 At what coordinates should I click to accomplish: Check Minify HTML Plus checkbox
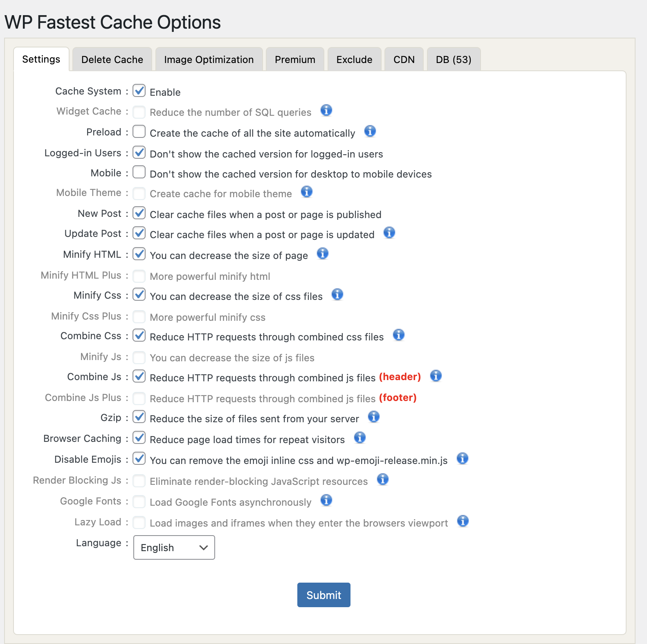pyautogui.click(x=139, y=276)
